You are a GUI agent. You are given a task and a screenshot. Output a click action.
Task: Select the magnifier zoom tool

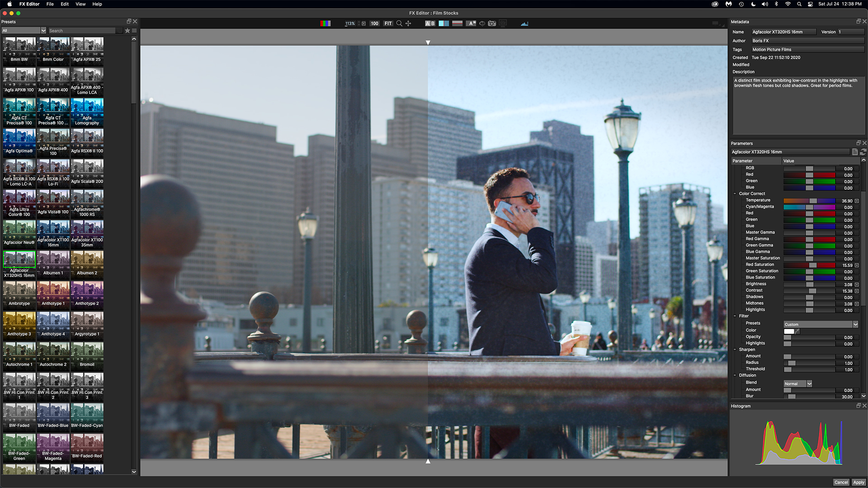399,23
